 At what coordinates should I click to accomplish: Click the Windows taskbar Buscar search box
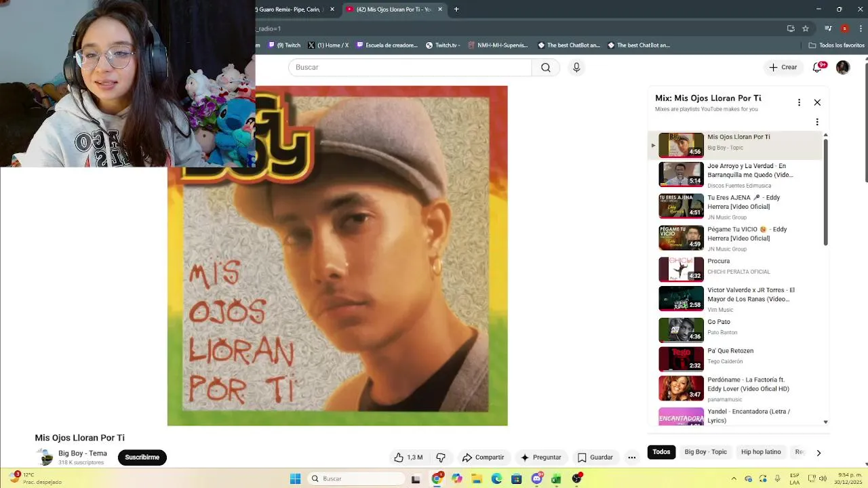click(x=355, y=479)
